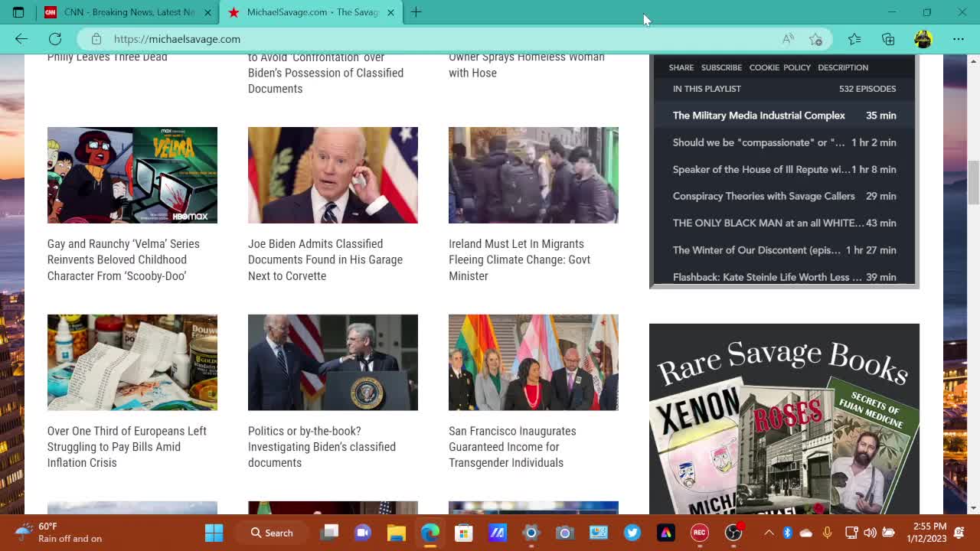Viewport: 980px width, 551px height.
Task: Select the MichaelSavage.com tab
Action: (x=311, y=12)
